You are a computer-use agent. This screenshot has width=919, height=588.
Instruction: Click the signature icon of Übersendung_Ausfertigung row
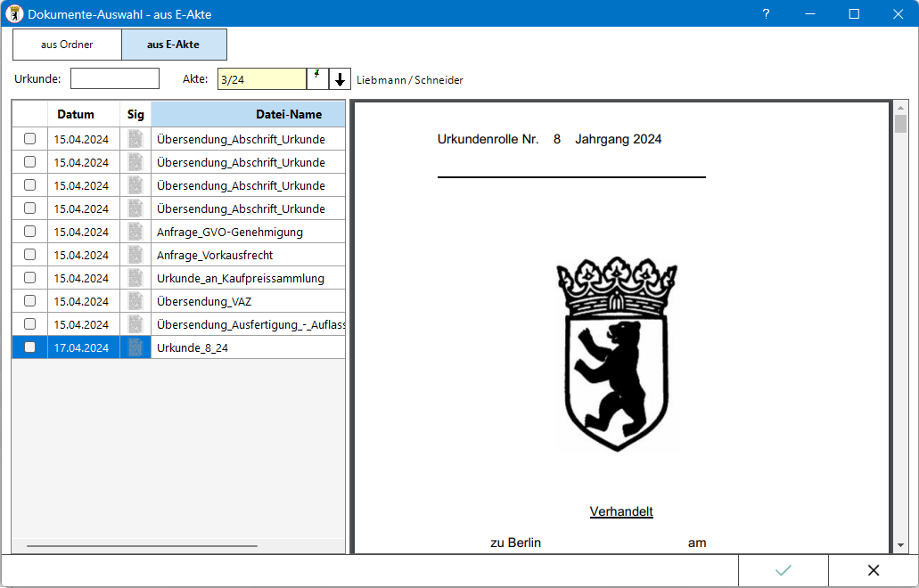135,324
